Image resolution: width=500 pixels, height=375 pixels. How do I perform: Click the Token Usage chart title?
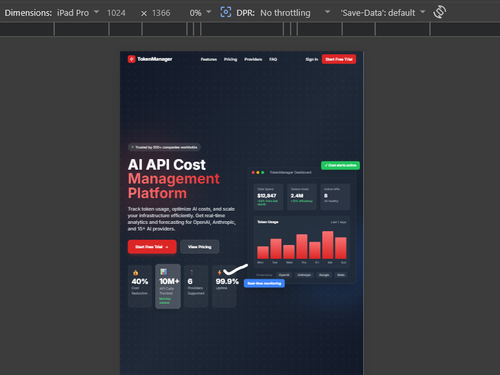(x=268, y=222)
